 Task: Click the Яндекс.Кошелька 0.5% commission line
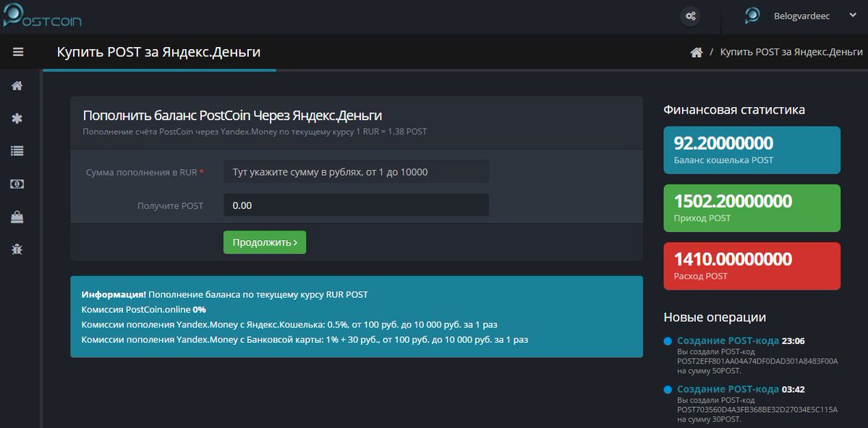coord(289,325)
